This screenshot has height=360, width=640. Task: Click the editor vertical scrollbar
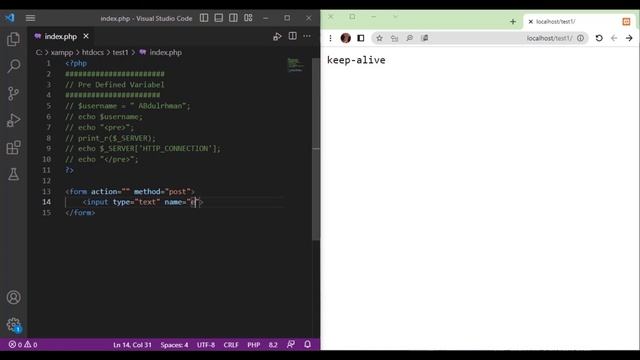click(x=316, y=149)
